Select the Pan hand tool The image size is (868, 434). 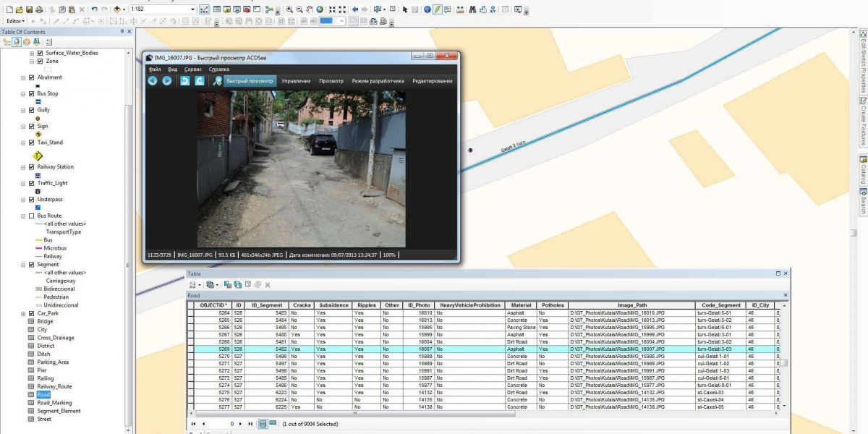310,9
